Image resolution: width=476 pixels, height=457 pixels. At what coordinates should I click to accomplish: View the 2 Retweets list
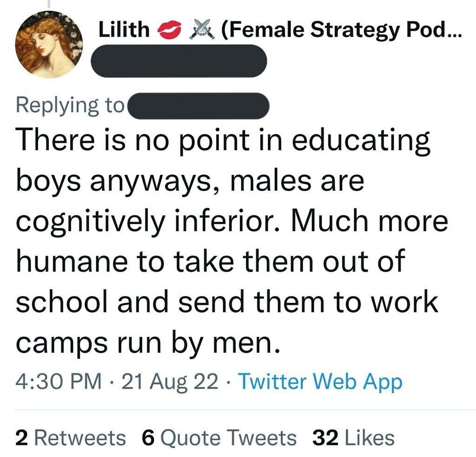tap(70, 438)
